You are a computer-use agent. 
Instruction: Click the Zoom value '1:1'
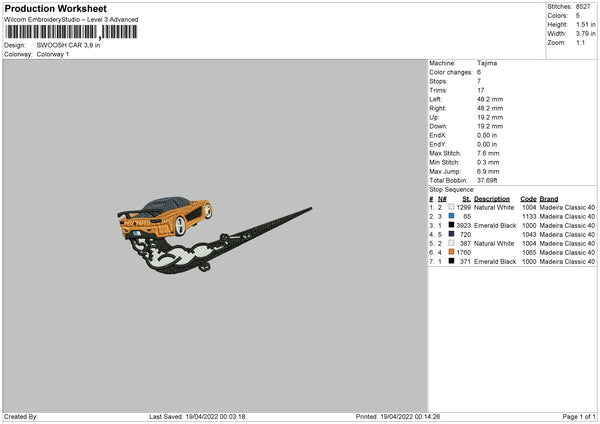pyautogui.click(x=580, y=43)
